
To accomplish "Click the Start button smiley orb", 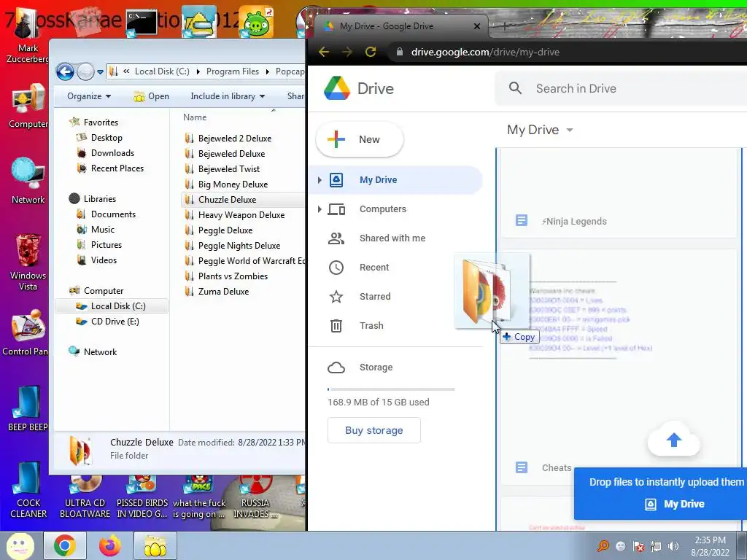I will click(20, 545).
